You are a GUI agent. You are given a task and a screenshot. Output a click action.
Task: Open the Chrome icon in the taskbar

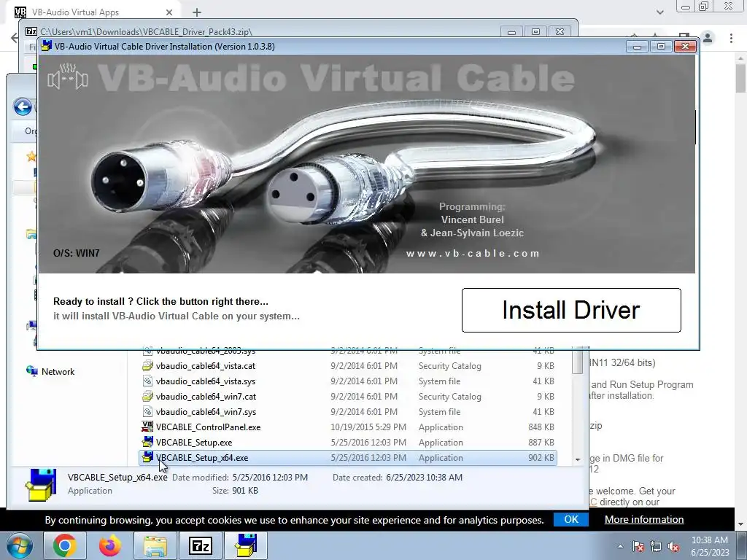65,545
